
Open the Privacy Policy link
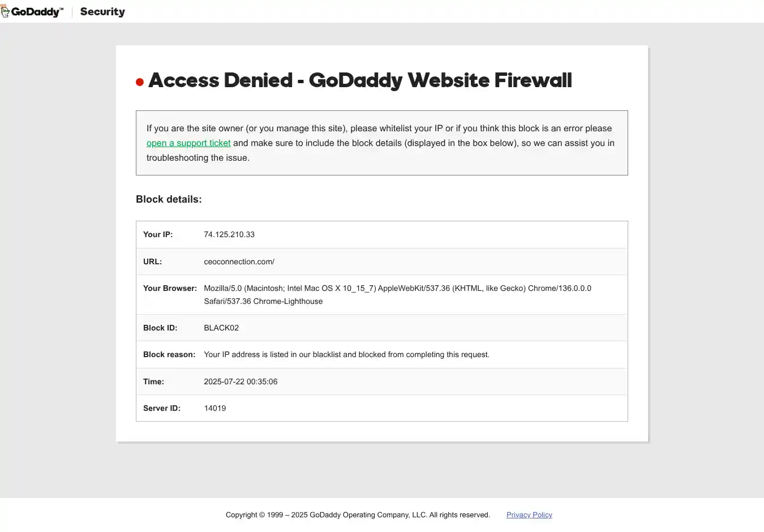(x=529, y=515)
